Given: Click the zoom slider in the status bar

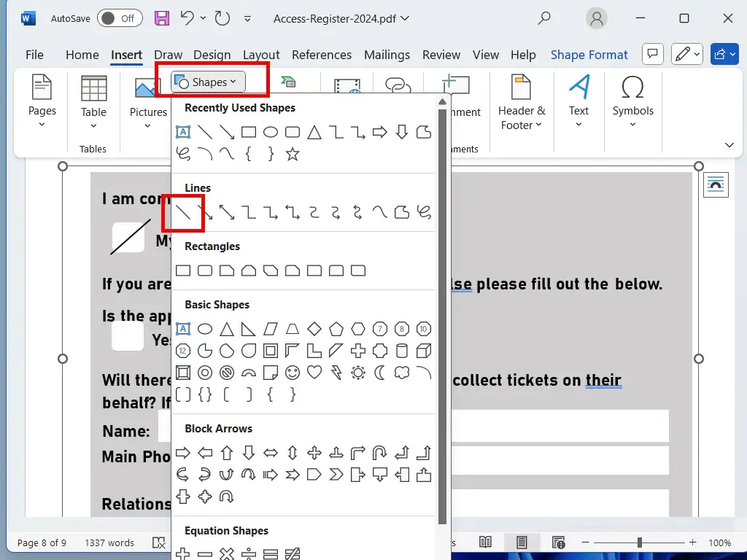Looking at the screenshot, I should click(639, 542).
